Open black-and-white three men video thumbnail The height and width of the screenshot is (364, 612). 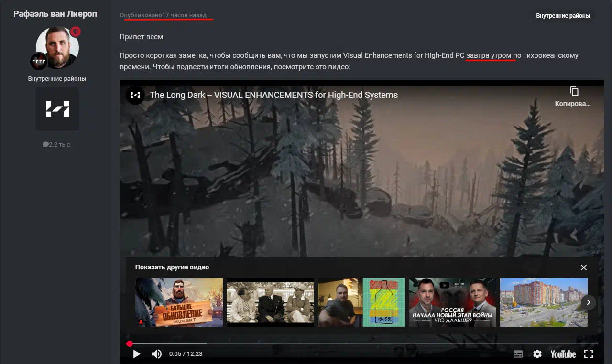(x=270, y=302)
